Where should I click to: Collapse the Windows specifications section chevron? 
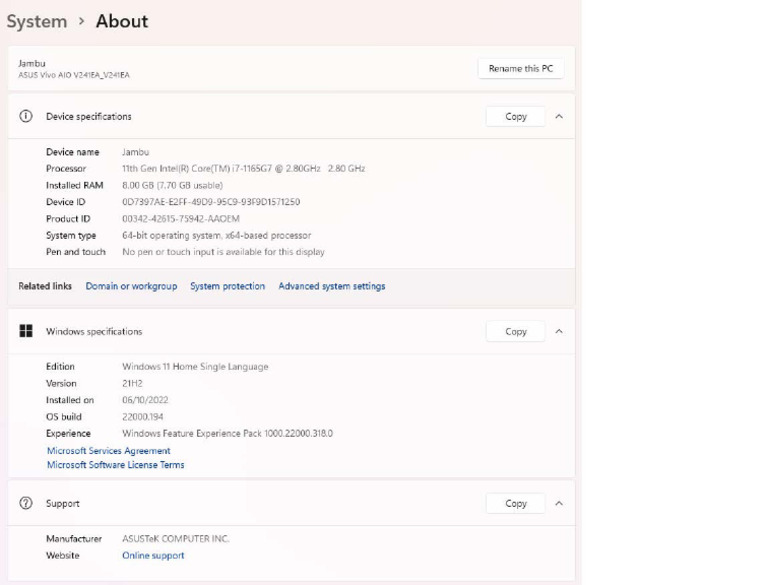click(559, 332)
